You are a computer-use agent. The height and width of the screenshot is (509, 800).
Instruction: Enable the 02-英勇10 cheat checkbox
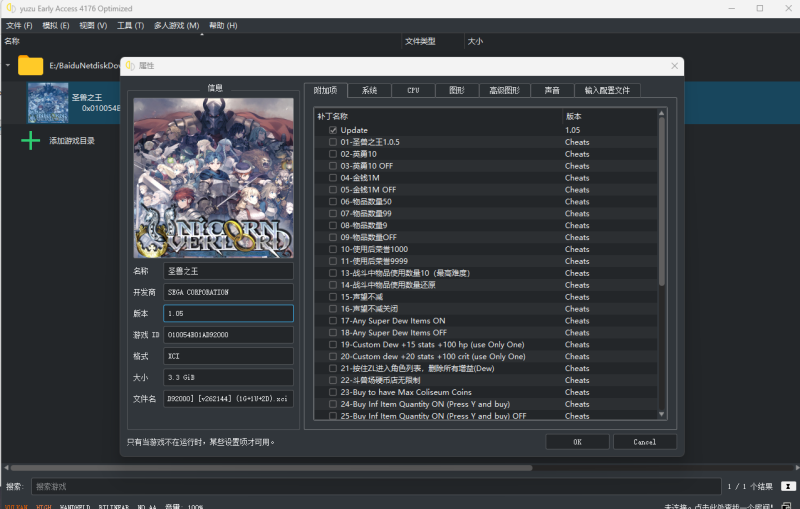pyautogui.click(x=333, y=154)
